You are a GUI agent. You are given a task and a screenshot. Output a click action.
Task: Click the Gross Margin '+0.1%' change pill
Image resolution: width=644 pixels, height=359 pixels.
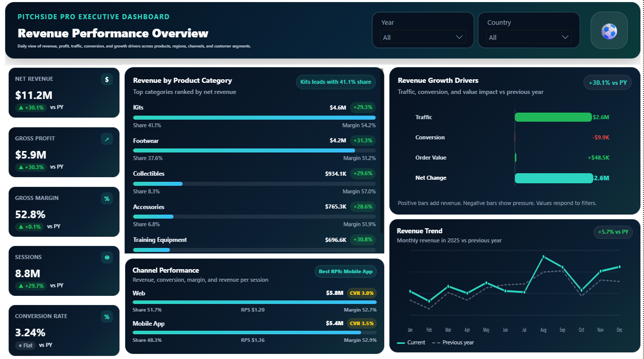tap(29, 227)
